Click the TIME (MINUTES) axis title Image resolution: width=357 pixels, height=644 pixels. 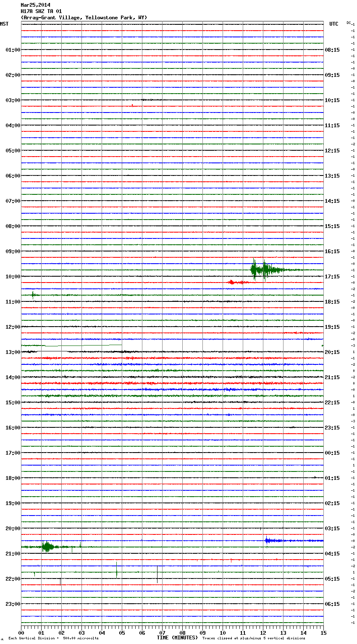(177, 638)
